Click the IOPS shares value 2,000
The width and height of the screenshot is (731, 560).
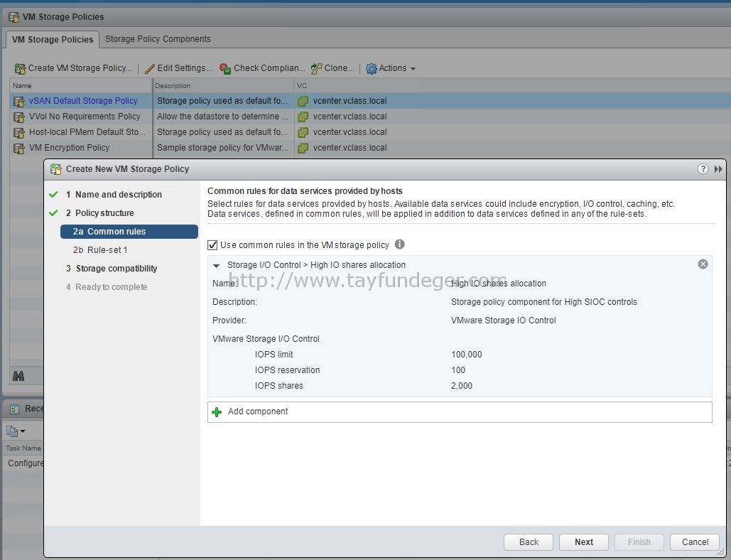(x=462, y=386)
